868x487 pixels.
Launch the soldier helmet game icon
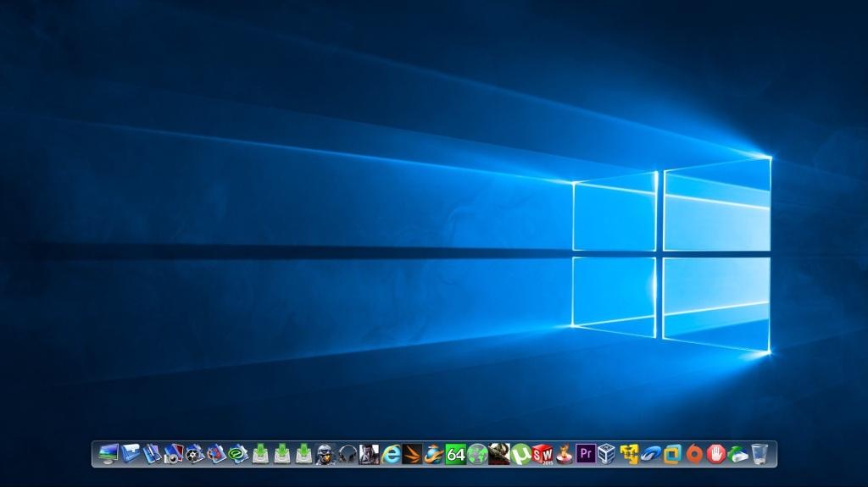click(x=325, y=454)
